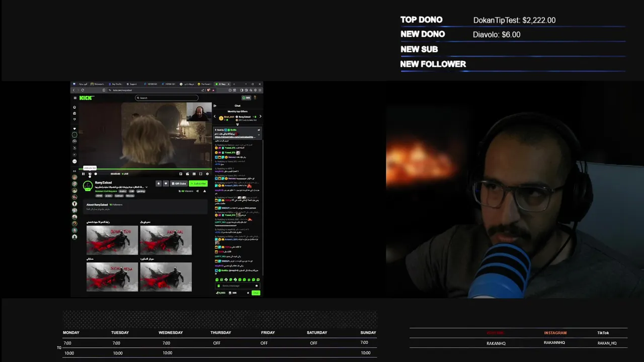Click "Diavolo: $6.00" new dono text
Viewport: 644px width, 362px height.
[x=497, y=35]
